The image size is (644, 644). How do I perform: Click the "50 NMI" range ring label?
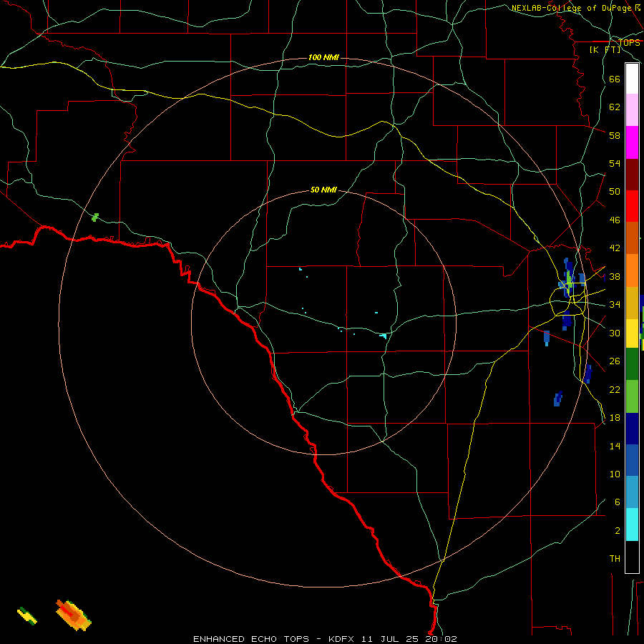pyautogui.click(x=323, y=190)
